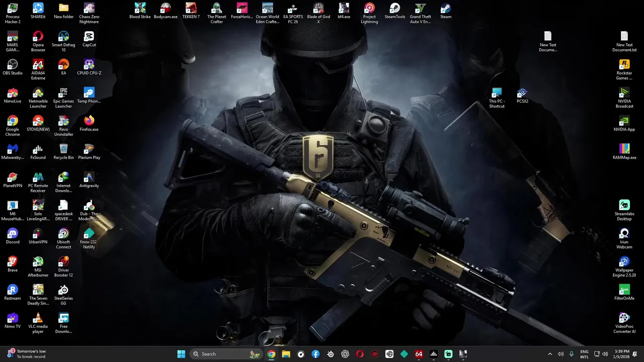Open RAMMap.exe desktop icon
The width and height of the screenshot is (644, 362).
click(x=624, y=151)
